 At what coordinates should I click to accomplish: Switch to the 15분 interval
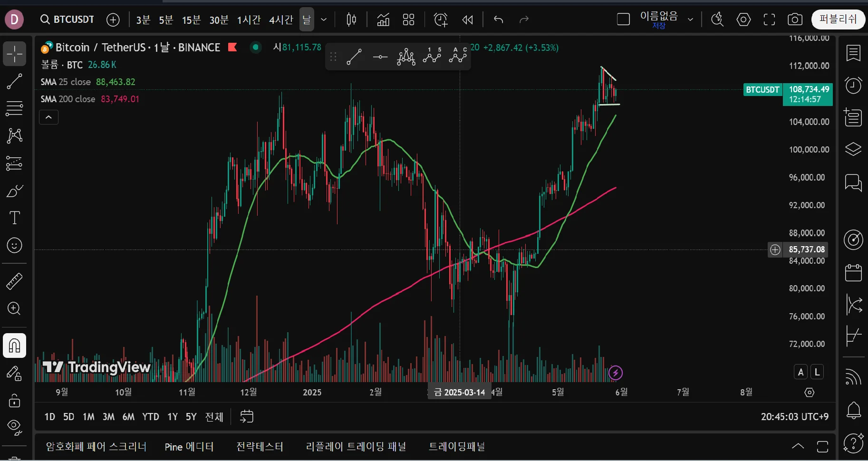pos(191,19)
